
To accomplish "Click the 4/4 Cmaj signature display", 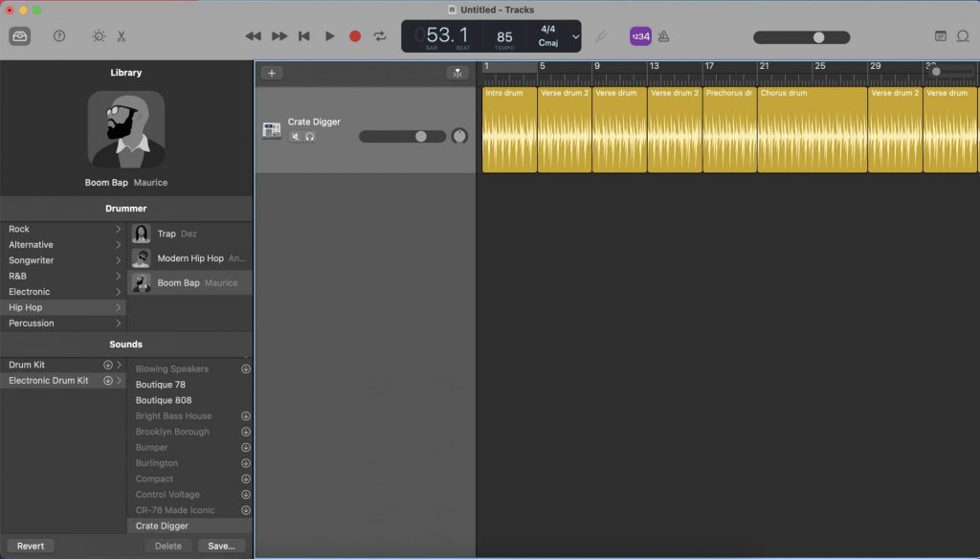I will (548, 36).
